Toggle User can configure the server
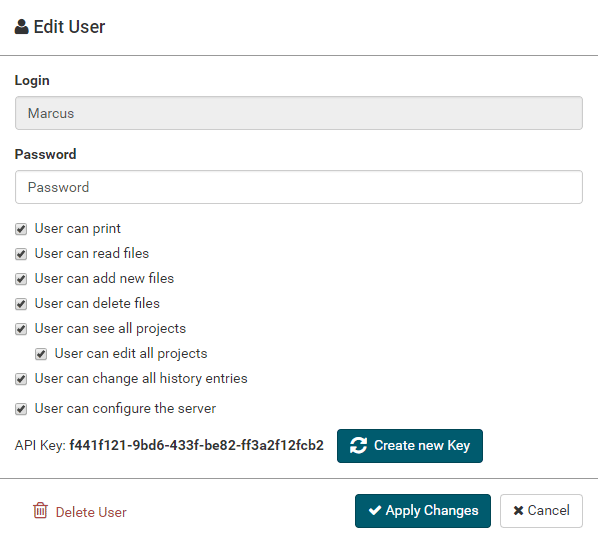This screenshot has width=598, height=543. point(21,409)
